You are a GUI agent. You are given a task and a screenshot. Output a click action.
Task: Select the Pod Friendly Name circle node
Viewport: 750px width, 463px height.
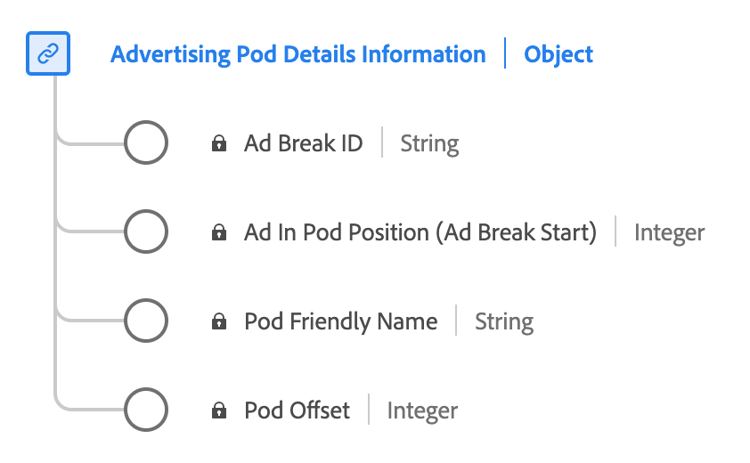click(146, 321)
